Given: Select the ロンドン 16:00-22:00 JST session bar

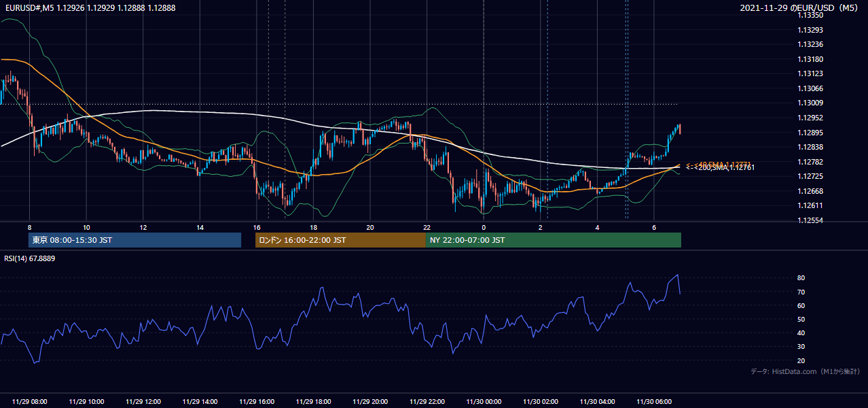Looking at the screenshot, I should pyautogui.click(x=340, y=240).
